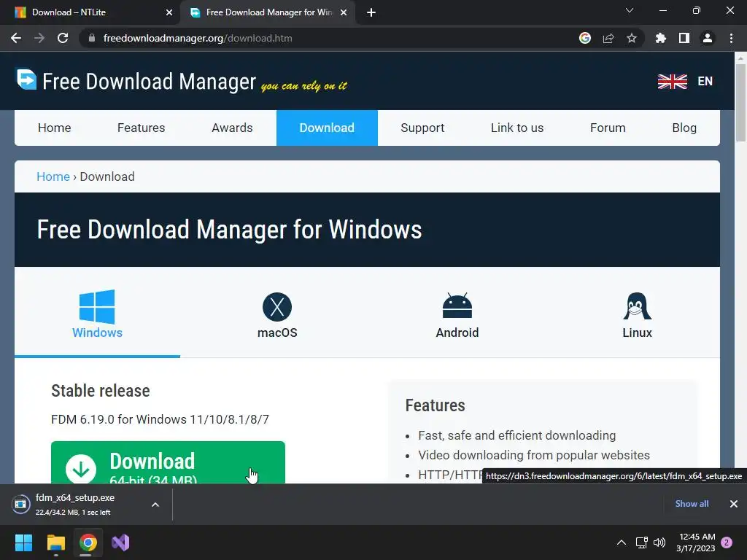Open Chrome three-dot menu

(731, 38)
